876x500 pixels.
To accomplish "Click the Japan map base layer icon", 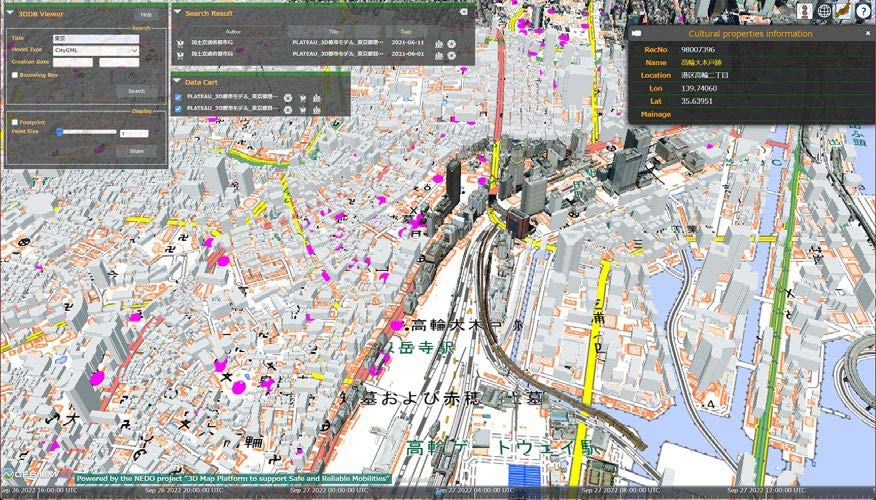I will 843,11.
